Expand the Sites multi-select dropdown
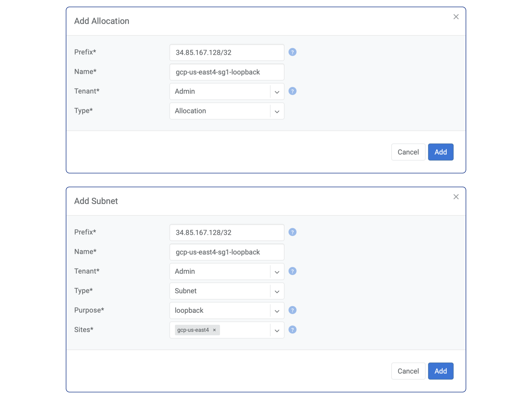Viewport: 532px width, 399px height. [x=277, y=330]
